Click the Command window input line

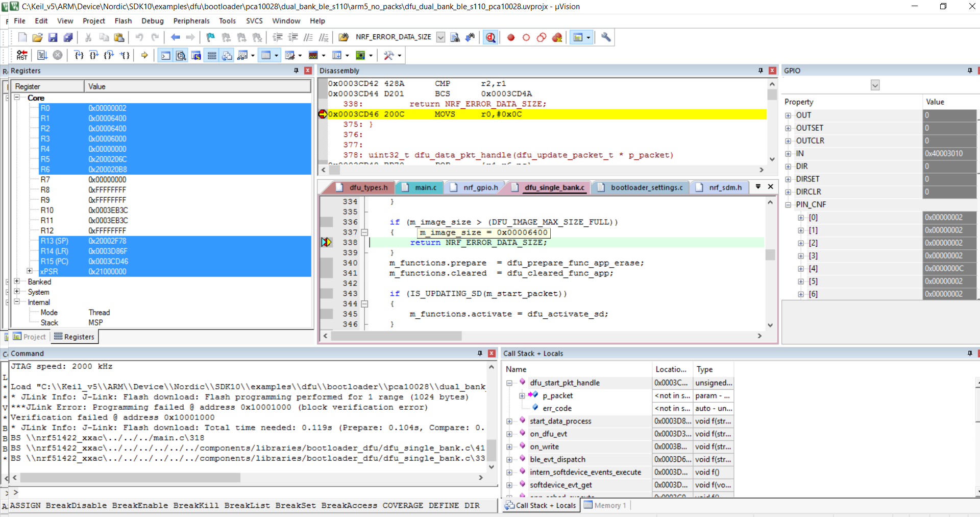pyautogui.click(x=254, y=492)
